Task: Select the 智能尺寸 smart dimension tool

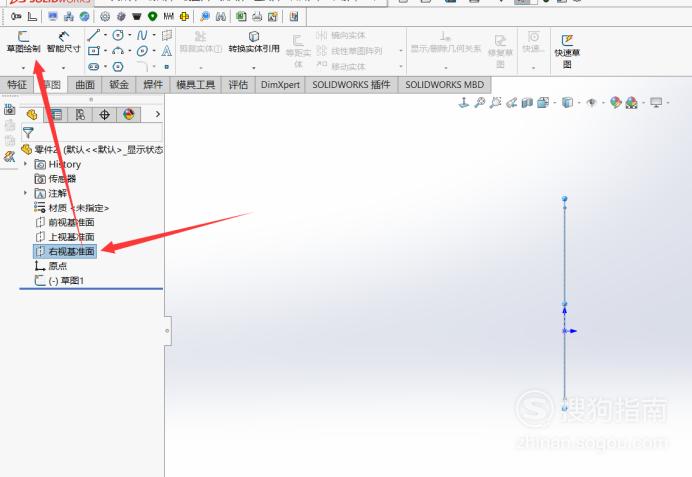Action: [64, 42]
